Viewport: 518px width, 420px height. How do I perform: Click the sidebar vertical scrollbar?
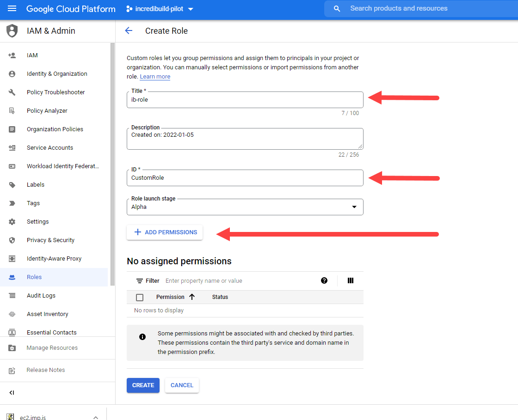click(112, 164)
